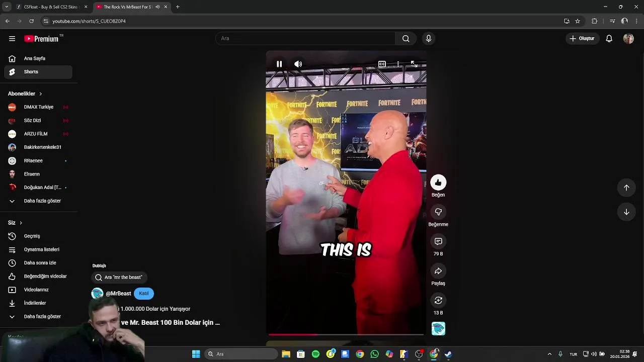The height and width of the screenshot is (362, 644).
Task: Open Beğendiğim videolar list
Action: (38, 277)
